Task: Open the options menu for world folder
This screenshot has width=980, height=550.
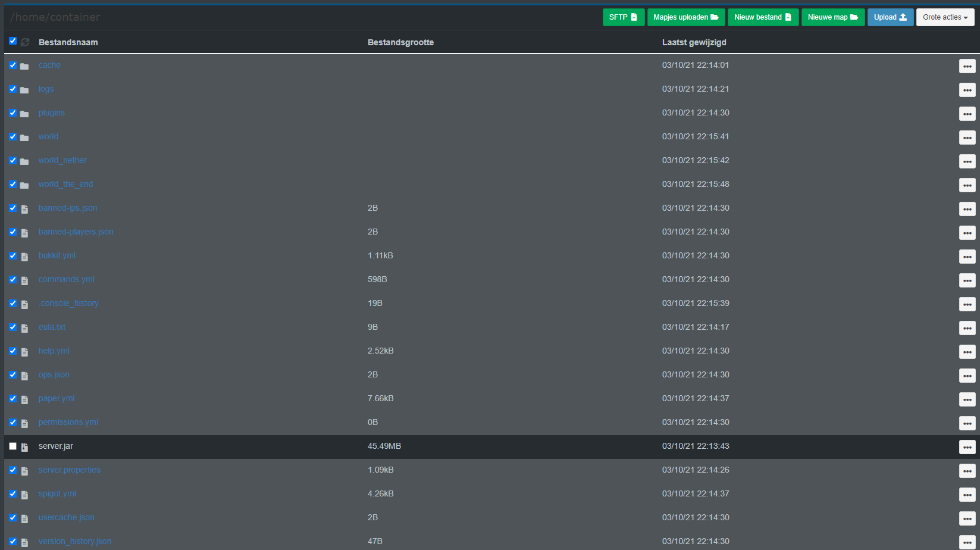Action: coord(967,137)
